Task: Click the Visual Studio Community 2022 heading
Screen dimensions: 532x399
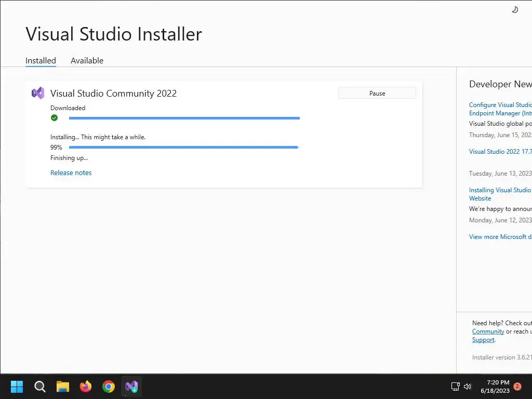Action: click(113, 94)
